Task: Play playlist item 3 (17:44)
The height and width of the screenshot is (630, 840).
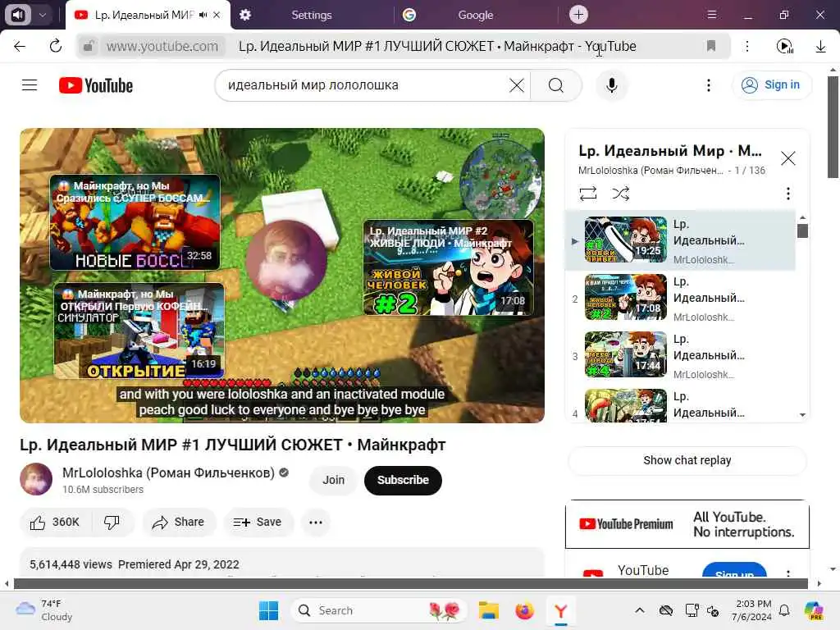Action: click(x=680, y=355)
